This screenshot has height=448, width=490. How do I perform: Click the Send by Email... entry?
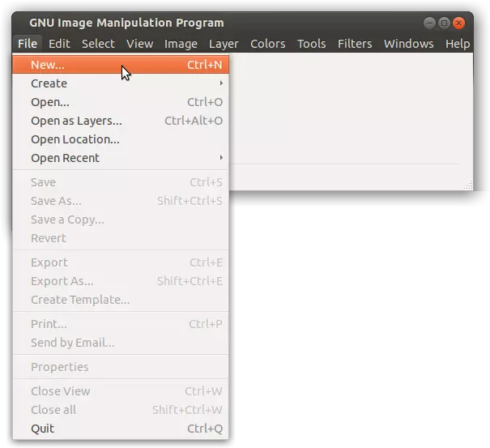[121, 343]
